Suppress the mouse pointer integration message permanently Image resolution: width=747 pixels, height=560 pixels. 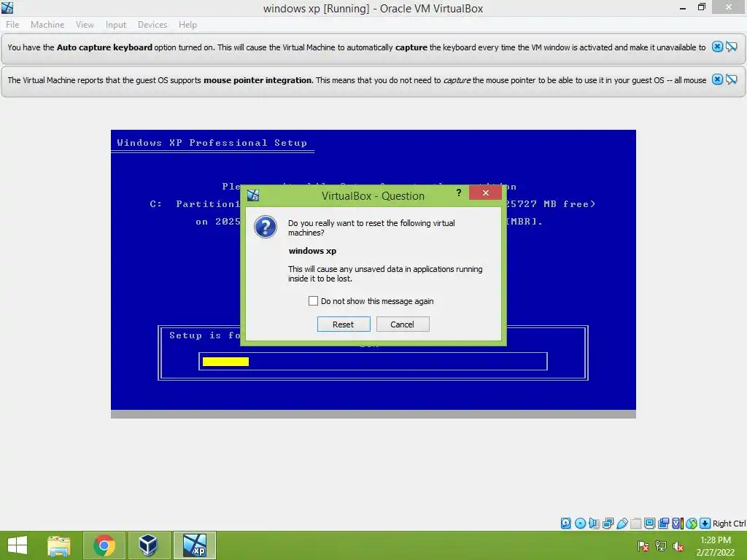(731, 79)
